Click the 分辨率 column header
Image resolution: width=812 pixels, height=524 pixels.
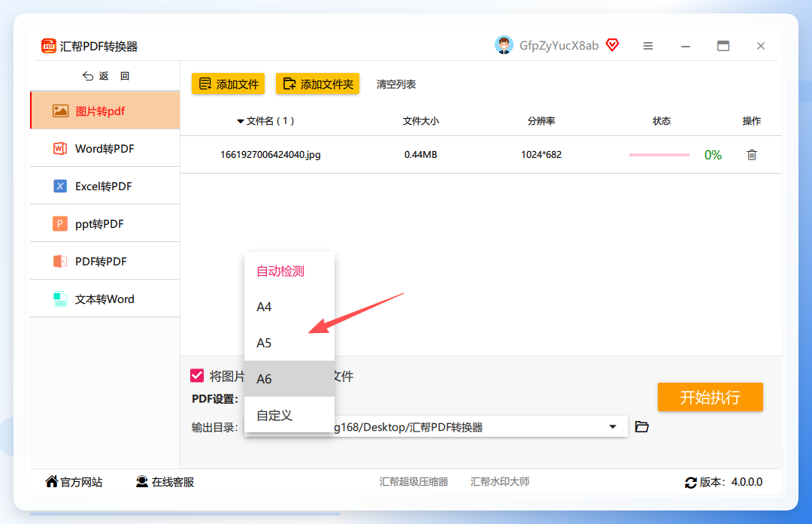[x=541, y=121]
